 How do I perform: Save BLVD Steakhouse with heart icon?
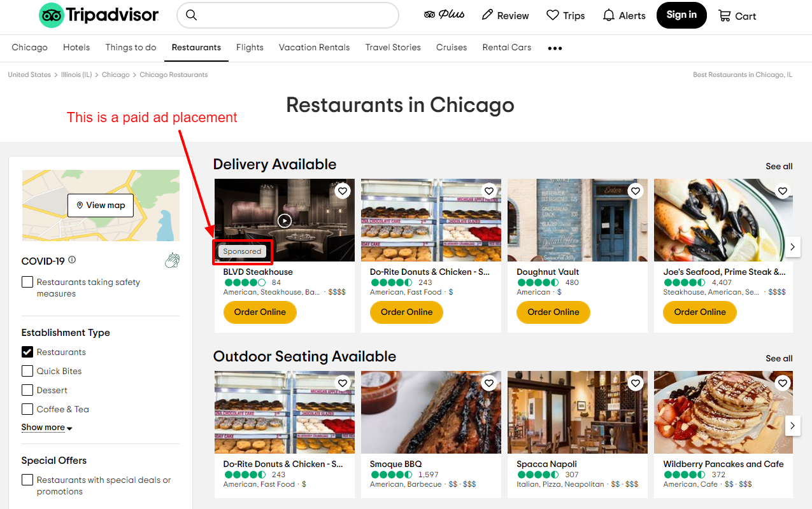(343, 191)
